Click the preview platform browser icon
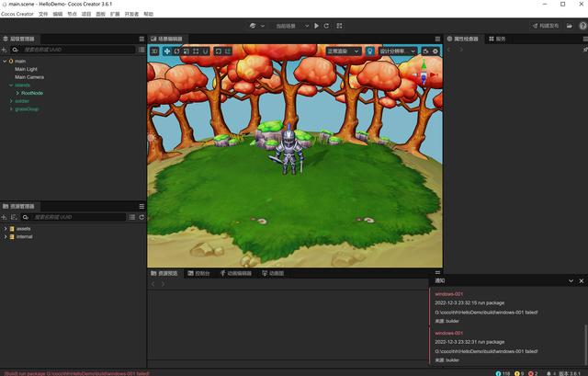 [253, 26]
